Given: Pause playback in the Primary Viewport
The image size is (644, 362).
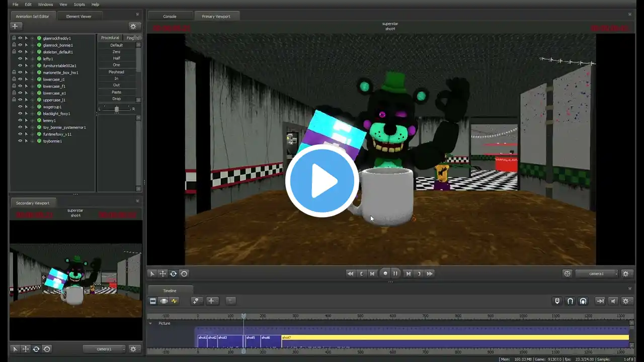Looking at the screenshot, I should coord(396,274).
